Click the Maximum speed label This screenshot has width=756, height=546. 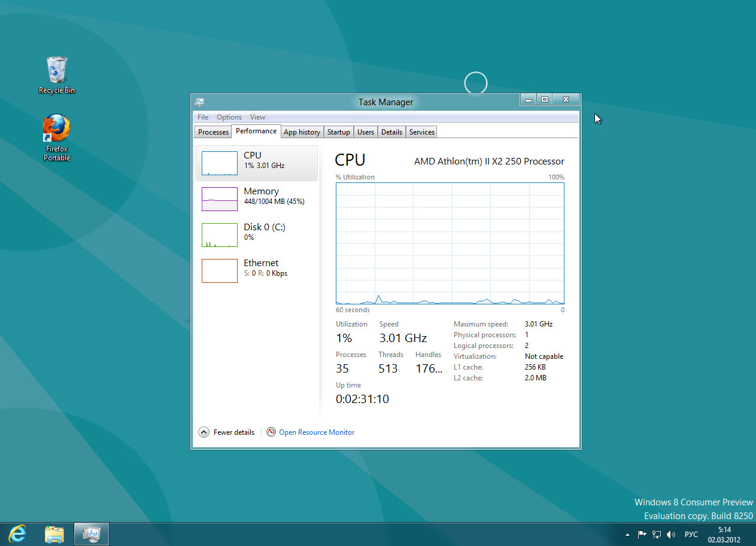[481, 324]
